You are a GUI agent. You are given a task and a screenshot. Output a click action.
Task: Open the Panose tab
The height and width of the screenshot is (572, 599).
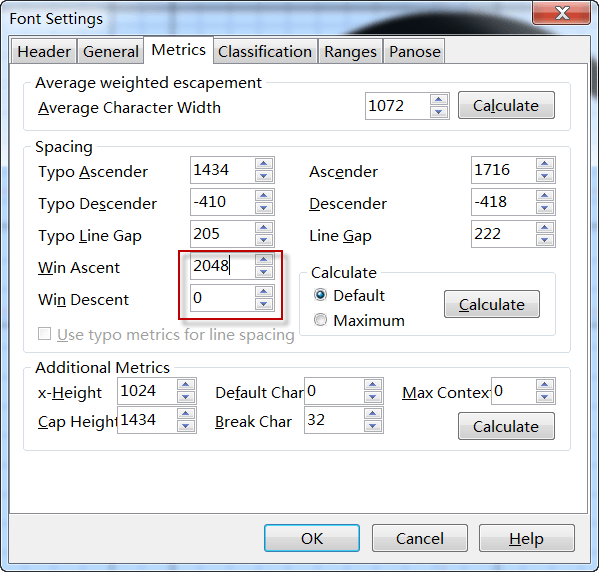point(414,51)
